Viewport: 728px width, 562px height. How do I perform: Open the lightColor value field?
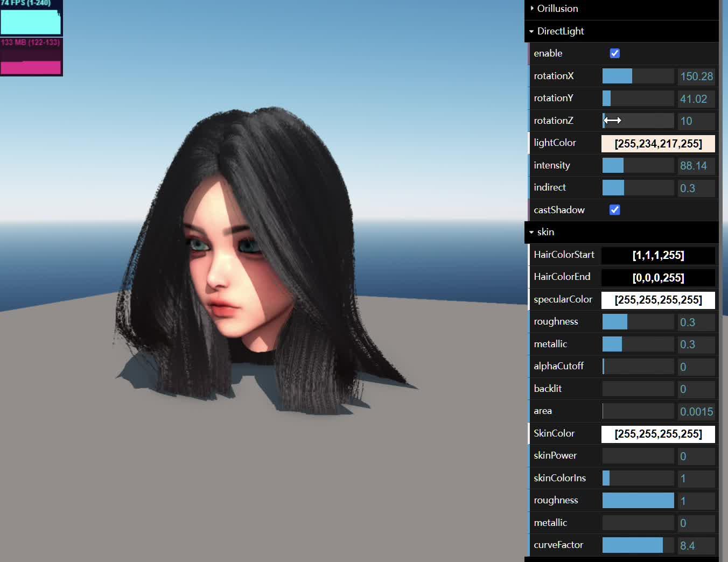(x=658, y=144)
